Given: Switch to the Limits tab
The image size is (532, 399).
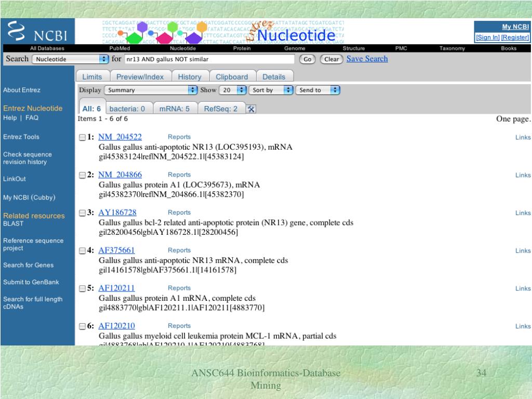Looking at the screenshot, I should point(92,77).
